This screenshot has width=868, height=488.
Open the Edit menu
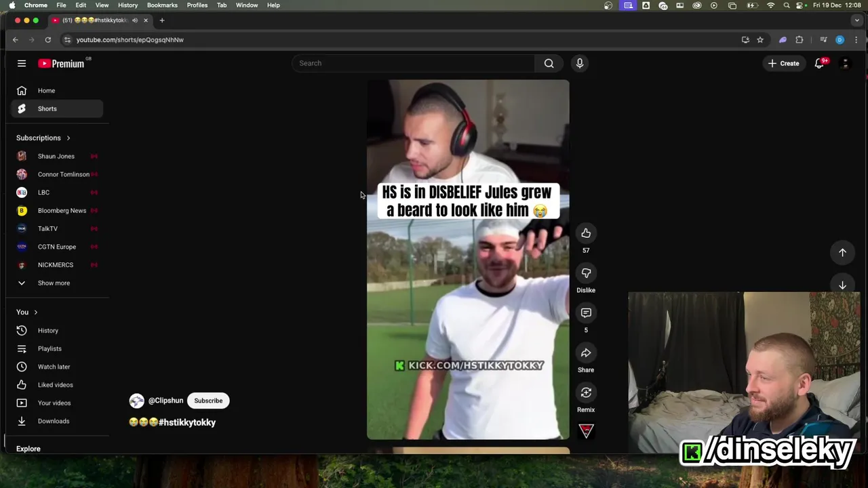(81, 5)
